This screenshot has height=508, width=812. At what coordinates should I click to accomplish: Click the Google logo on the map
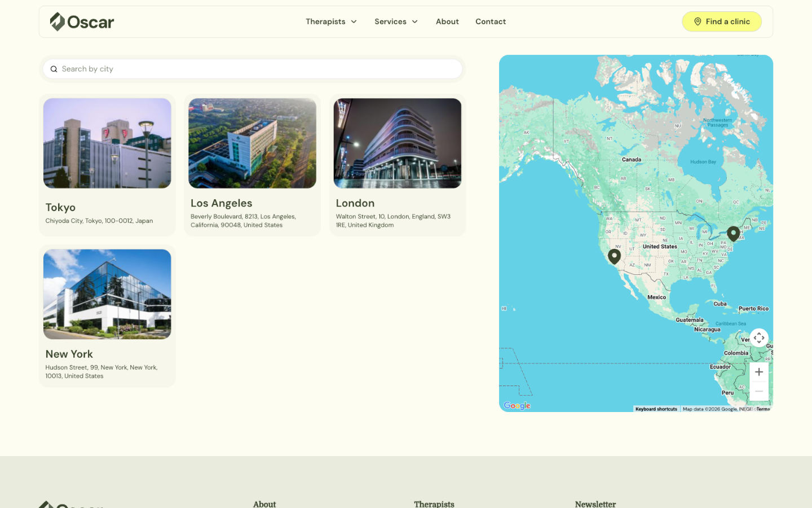pyautogui.click(x=517, y=405)
